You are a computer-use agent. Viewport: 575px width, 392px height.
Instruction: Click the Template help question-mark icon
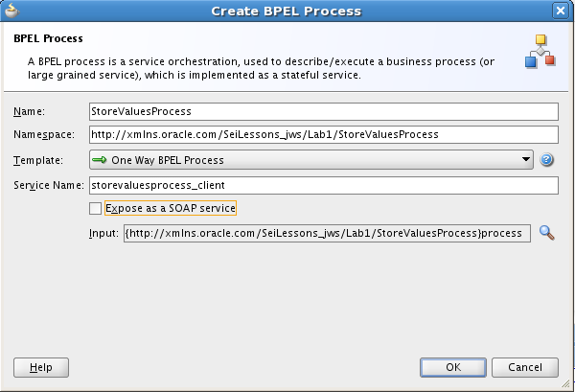546,160
